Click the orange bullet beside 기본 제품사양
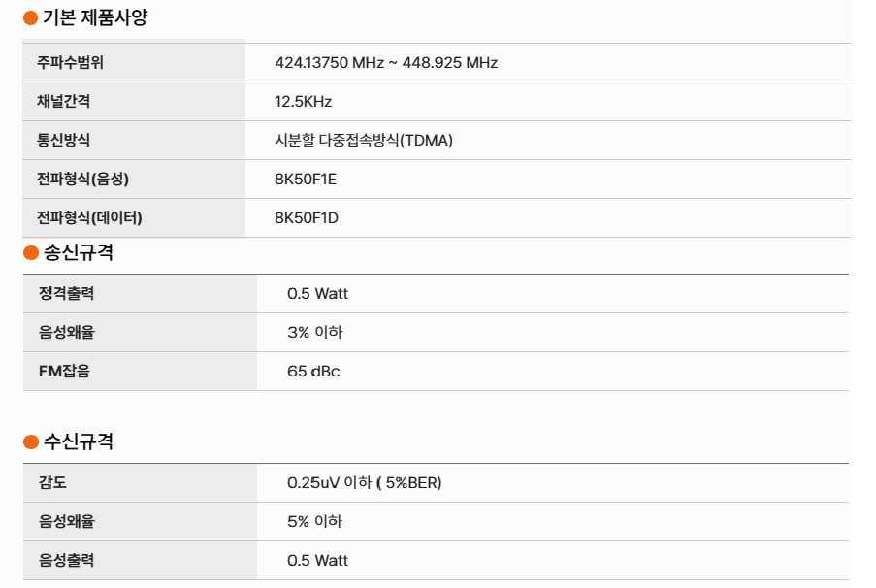 30,18
